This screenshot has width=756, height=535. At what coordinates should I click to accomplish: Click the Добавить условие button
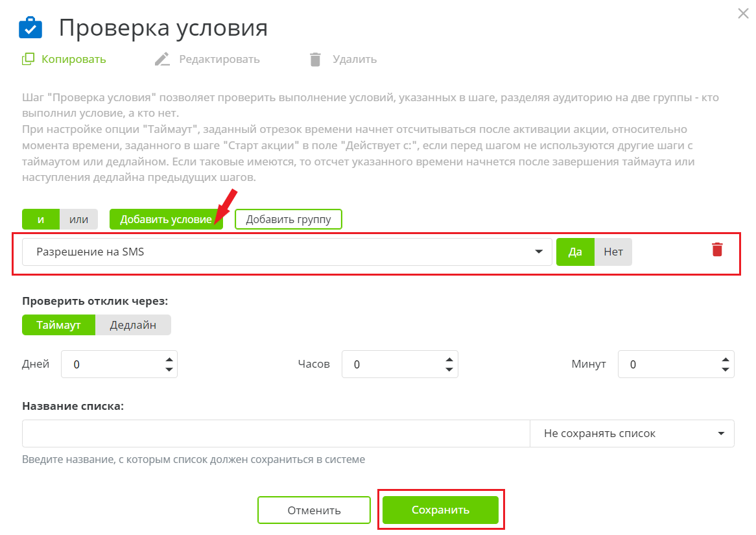[165, 219]
